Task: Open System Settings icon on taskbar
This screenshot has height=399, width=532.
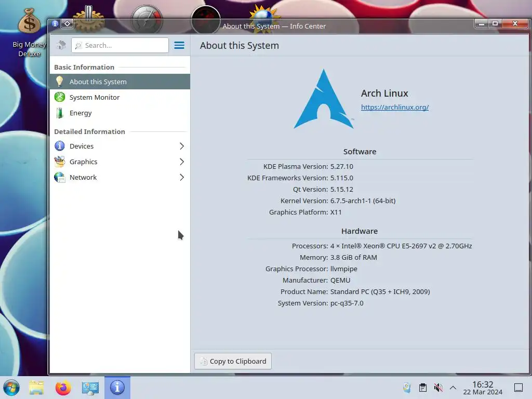Action: 90,388
